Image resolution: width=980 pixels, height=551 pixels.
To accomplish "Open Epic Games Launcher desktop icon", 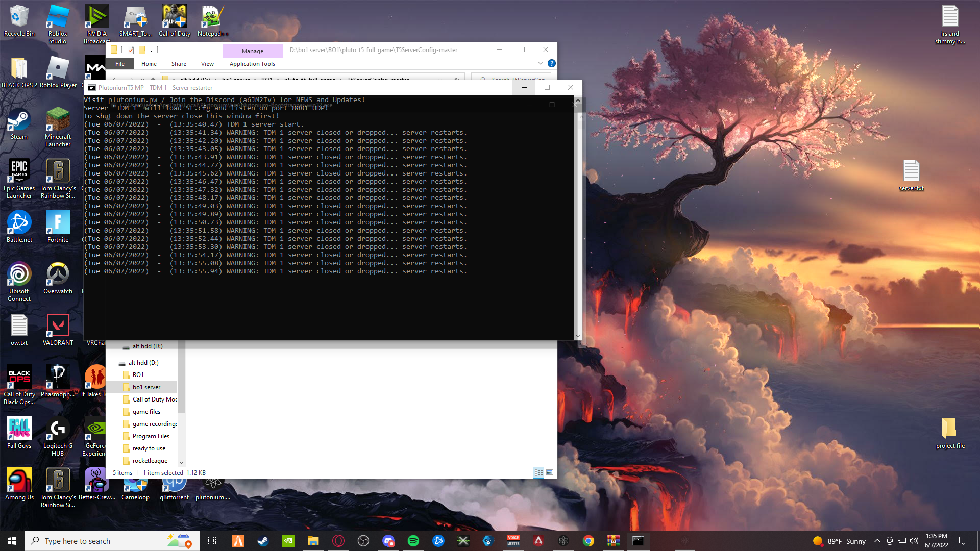I will (x=19, y=179).
